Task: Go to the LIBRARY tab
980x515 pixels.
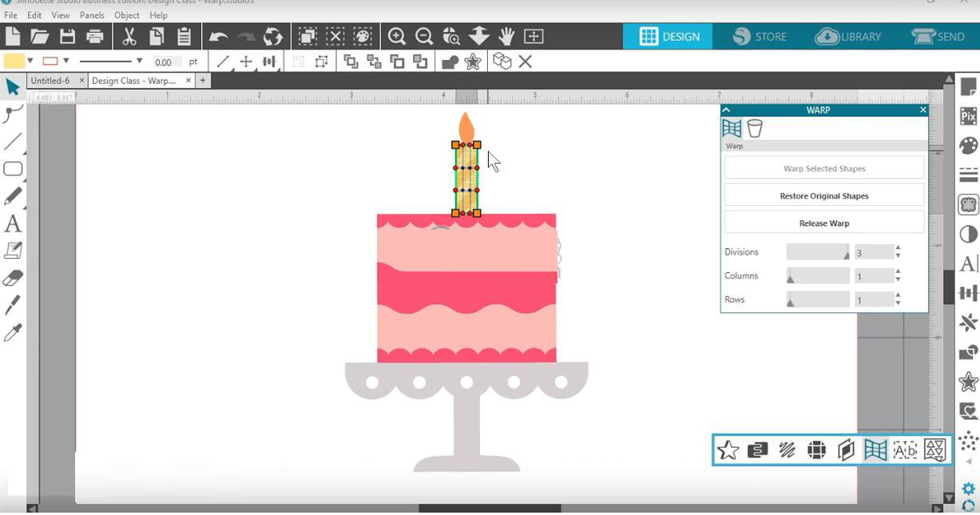Action: coord(848,37)
